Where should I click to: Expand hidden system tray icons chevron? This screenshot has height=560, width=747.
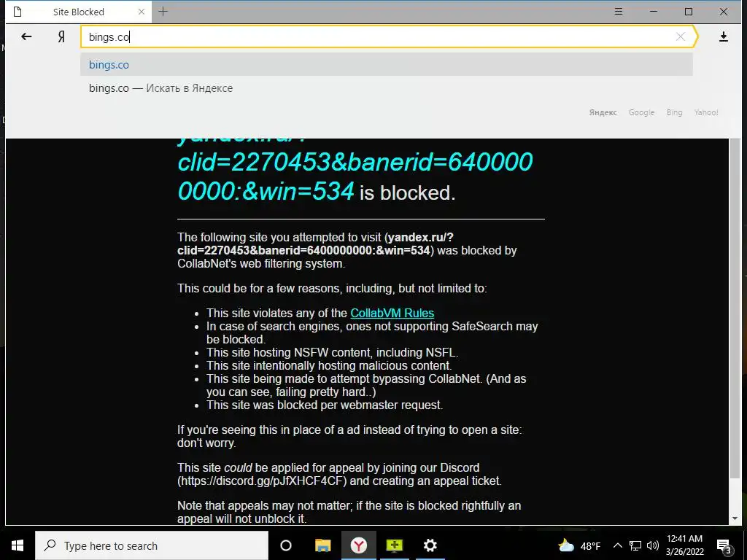tap(617, 545)
